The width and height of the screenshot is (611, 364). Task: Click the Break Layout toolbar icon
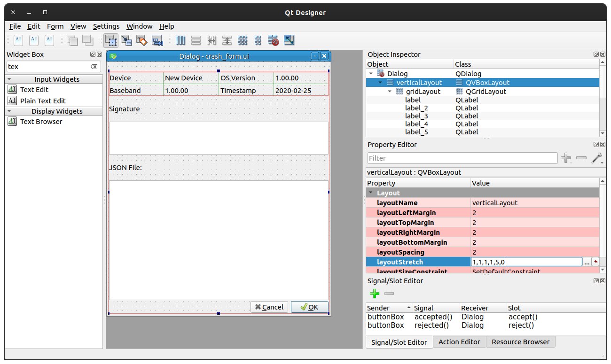(273, 40)
